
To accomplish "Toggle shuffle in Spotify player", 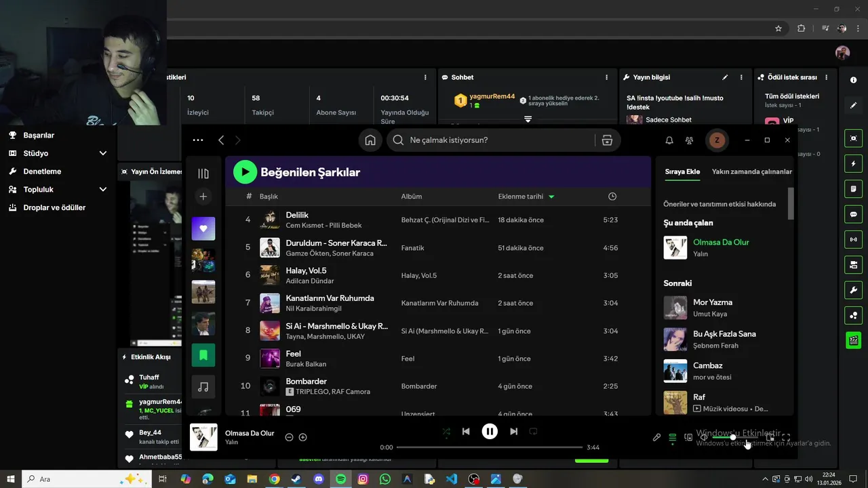I will tap(446, 431).
